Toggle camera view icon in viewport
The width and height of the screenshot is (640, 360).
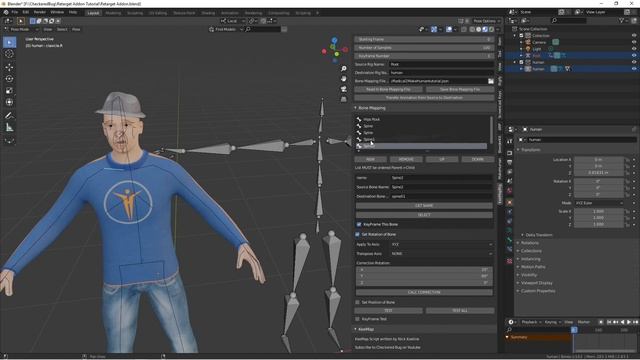tap(344, 89)
